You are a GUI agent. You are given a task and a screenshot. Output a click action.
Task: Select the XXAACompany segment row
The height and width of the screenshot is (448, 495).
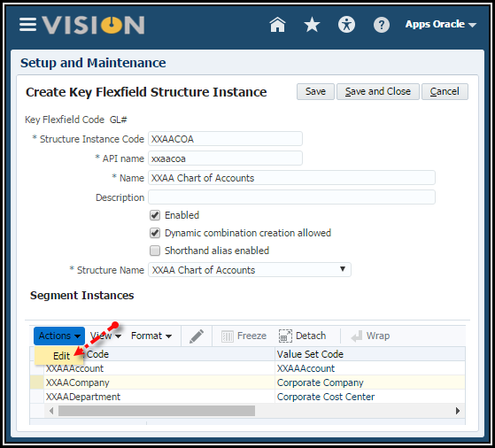248,382
